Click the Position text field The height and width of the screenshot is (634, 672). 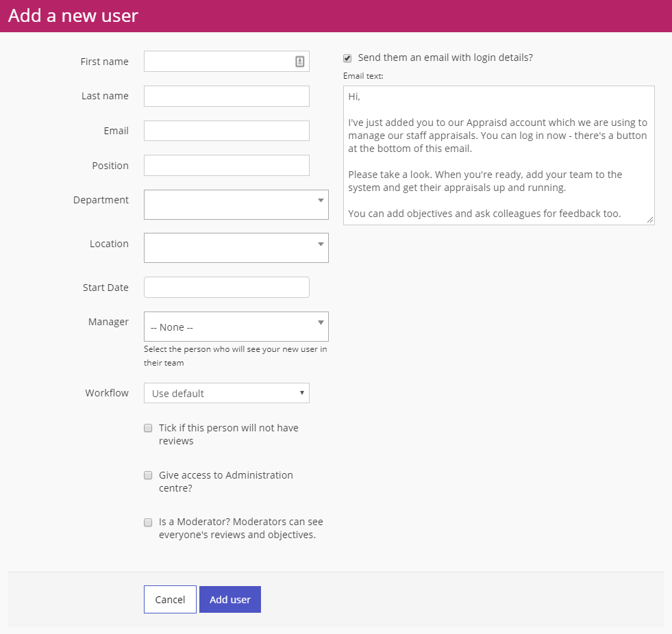(x=226, y=166)
